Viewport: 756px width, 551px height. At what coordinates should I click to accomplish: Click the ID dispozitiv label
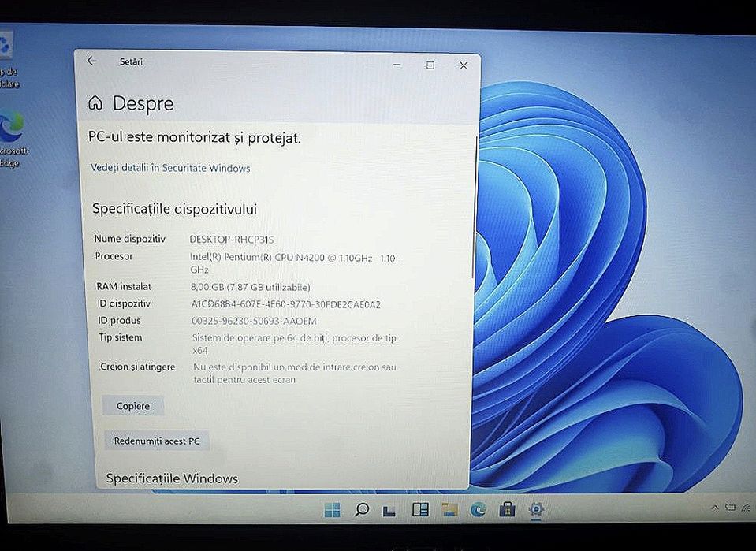pyautogui.click(x=124, y=303)
